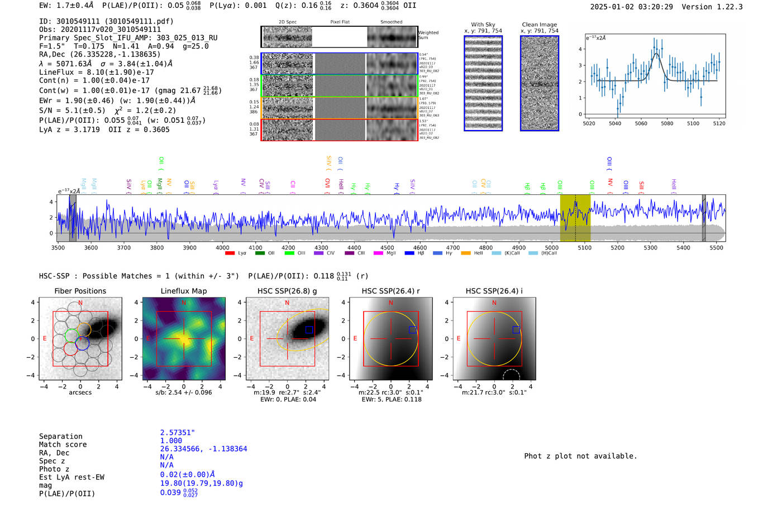This screenshot has width=782, height=532.
Task: Click the blue Hβ legend swatch
Action: (409, 253)
